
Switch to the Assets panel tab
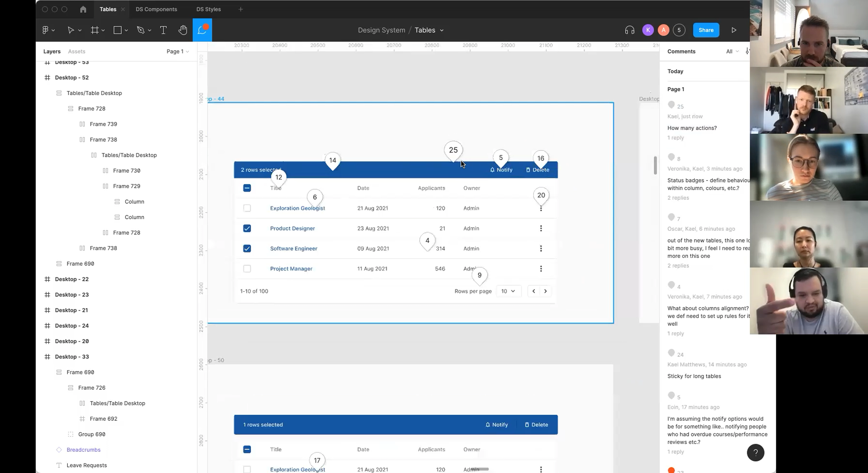76,51
